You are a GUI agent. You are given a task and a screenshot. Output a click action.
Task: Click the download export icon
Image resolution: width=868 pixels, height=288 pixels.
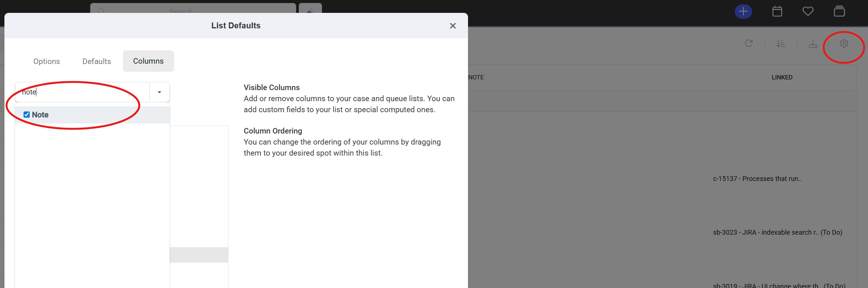[813, 44]
